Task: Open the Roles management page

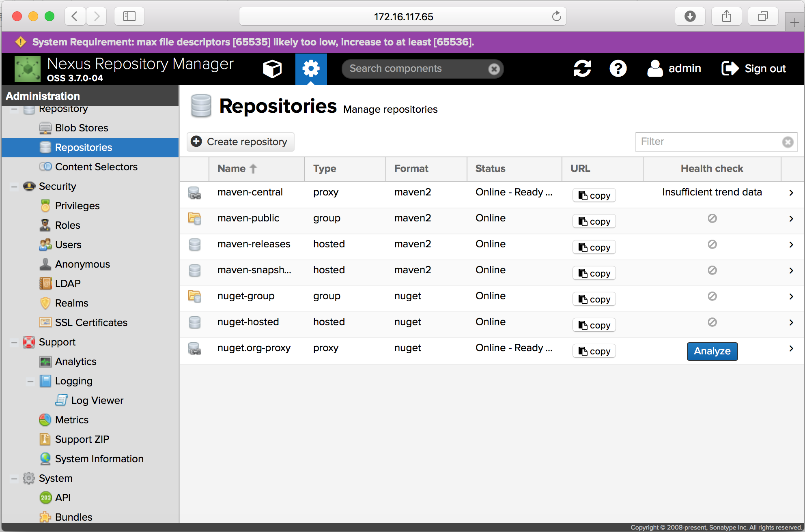Action: [67, 225]
